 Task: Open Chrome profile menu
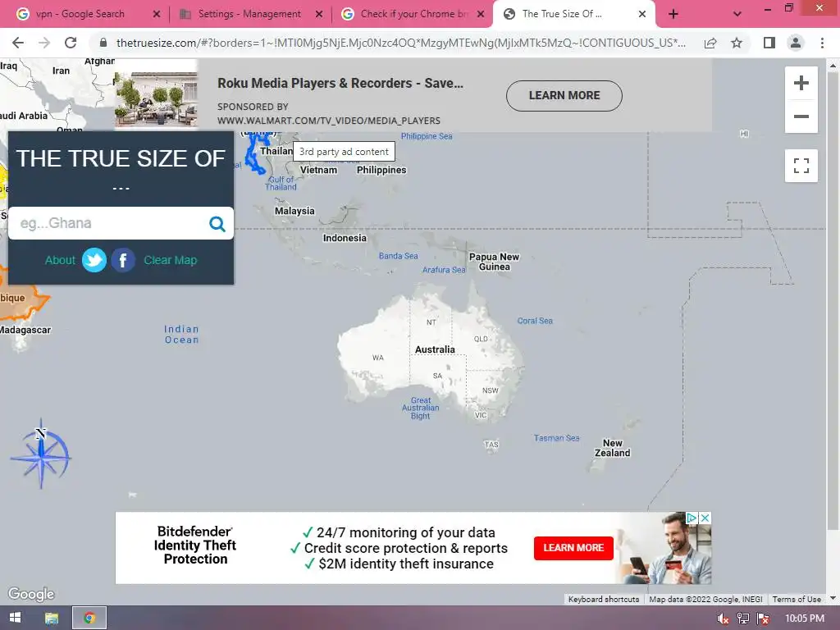click(x=796, y=43)
